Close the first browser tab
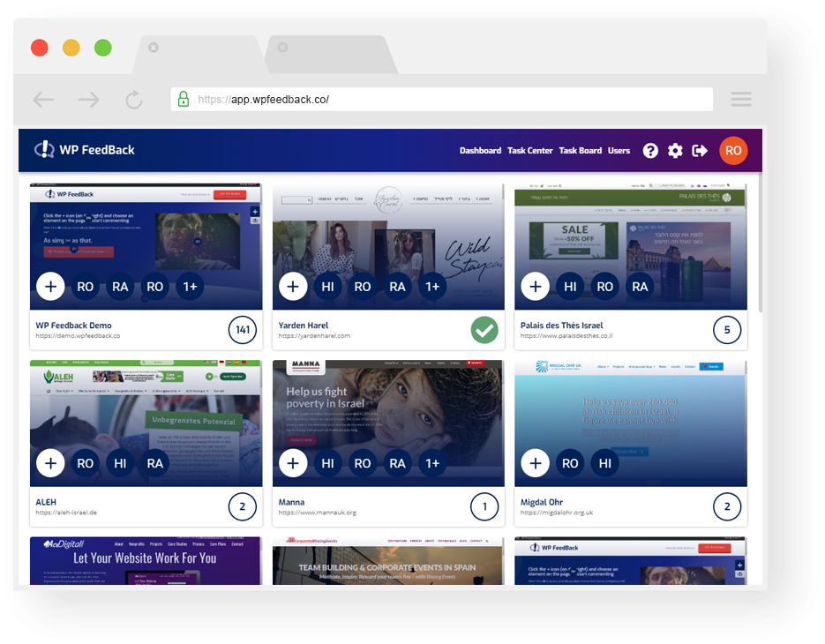Screen dimensions: 825x644 [154, 48]
